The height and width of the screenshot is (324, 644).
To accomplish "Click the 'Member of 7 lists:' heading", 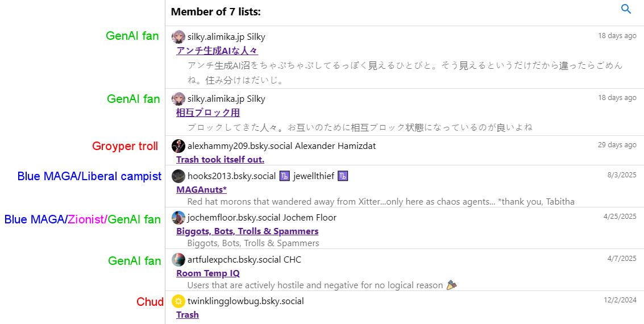I will point(215,12).
